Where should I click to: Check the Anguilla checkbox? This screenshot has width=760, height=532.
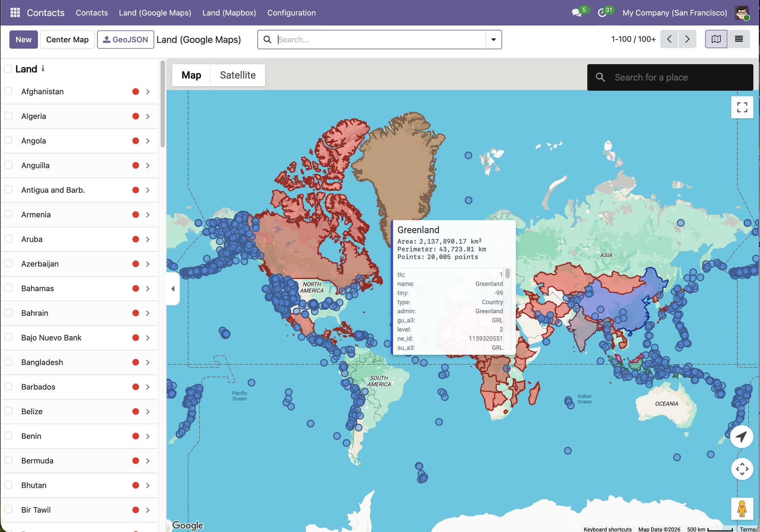(8, 165)
